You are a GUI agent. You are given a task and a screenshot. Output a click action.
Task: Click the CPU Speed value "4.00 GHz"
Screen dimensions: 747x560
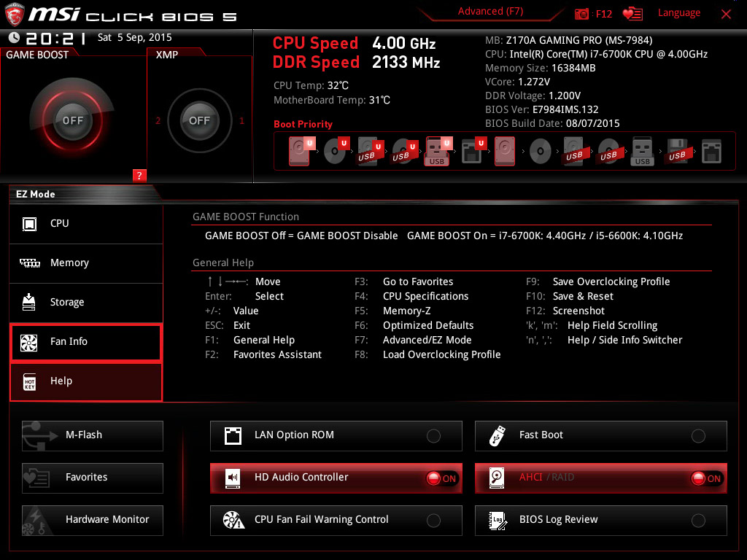[404, 43]
